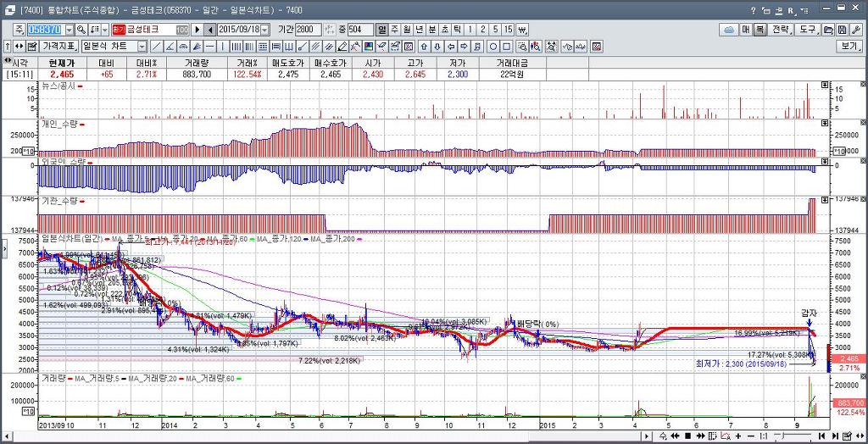Click the 1 interval button
Viewport: 868px width, 444px height.
click(x=470, y=30)
